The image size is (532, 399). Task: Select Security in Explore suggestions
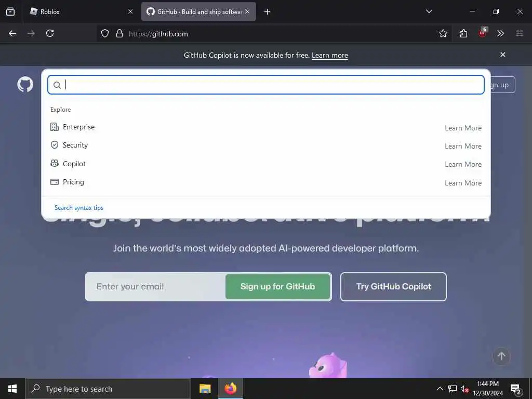coord(265,145)
